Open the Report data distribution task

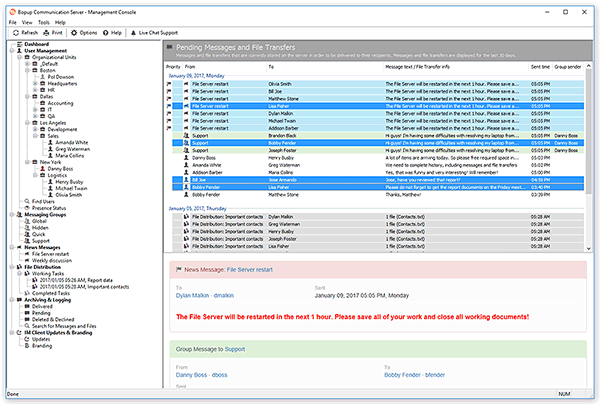click(76, 280)
